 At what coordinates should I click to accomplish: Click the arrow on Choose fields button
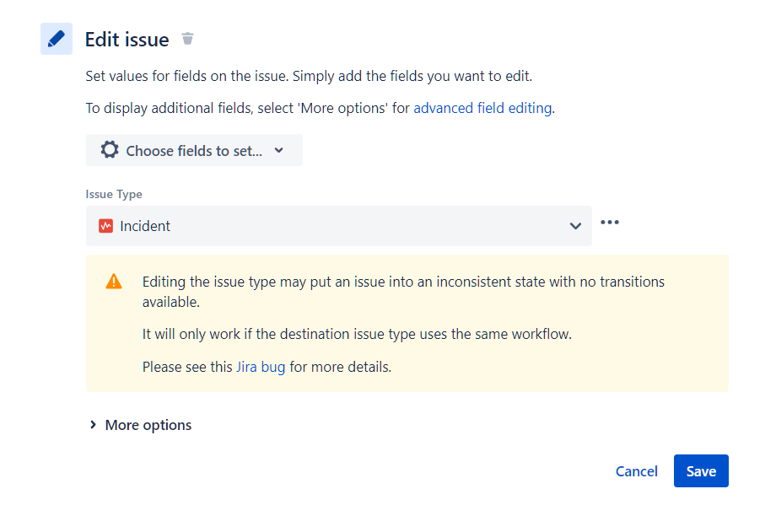click(279, 150)
